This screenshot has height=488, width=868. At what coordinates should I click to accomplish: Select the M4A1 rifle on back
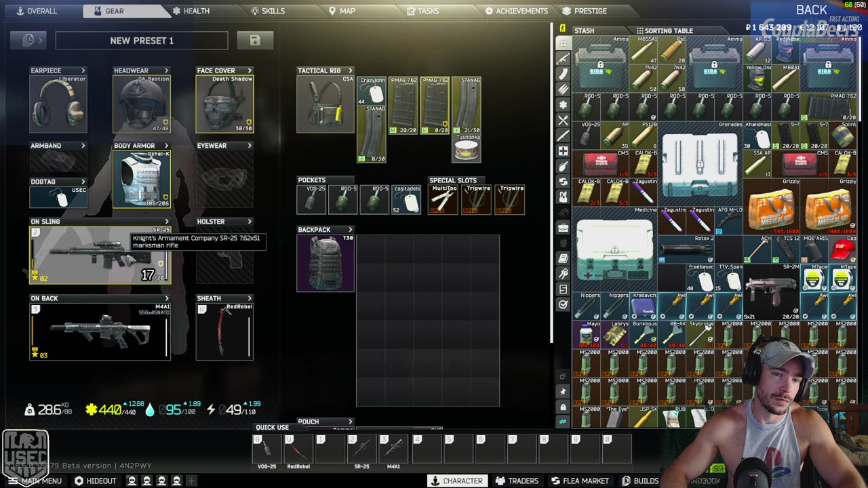100,331
